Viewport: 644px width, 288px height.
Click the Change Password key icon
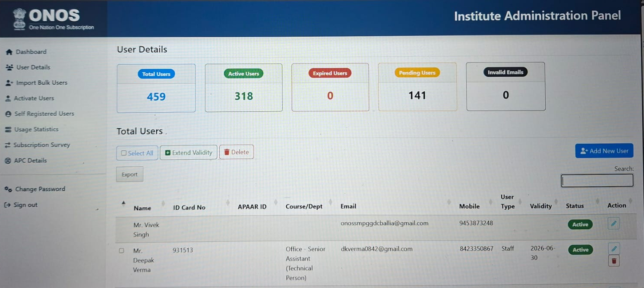[x=8, y=189]
